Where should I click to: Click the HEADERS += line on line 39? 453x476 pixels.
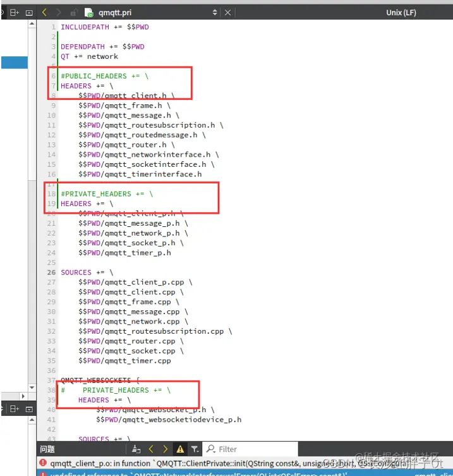[105, 400]
